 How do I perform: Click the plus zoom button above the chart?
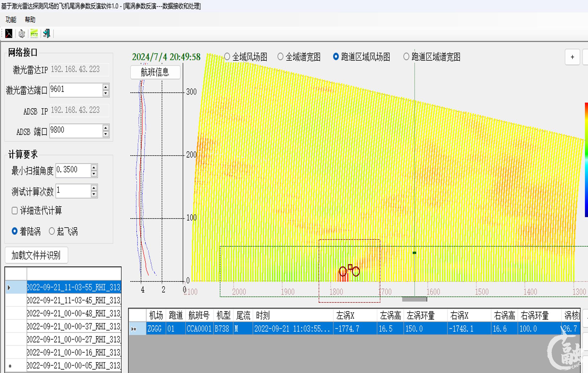[x=572, y=57]
